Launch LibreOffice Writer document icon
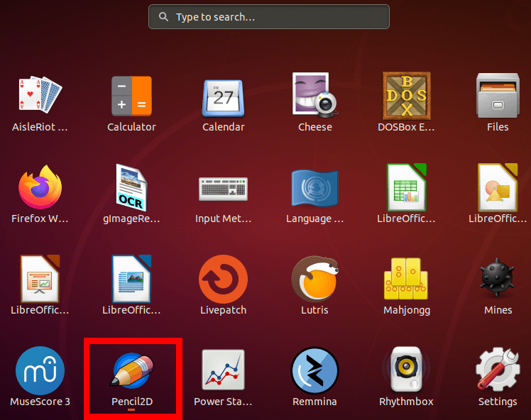 click(132, 279)
